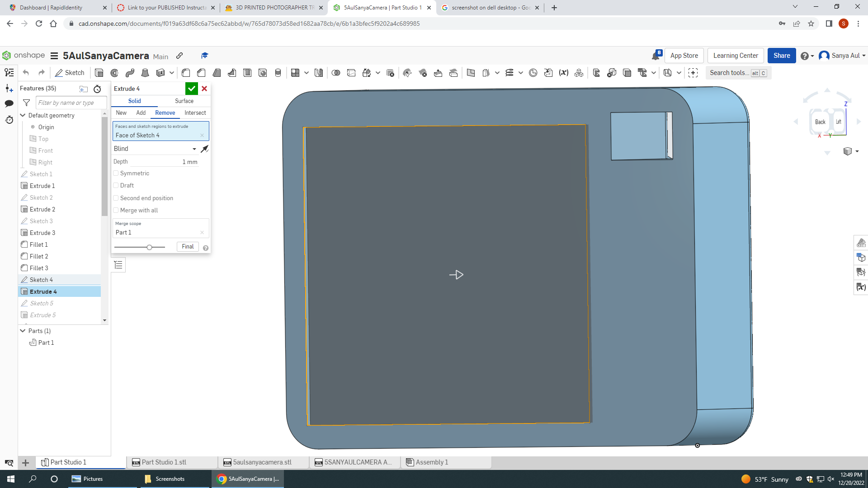Open notifications bell
868x488 pixels.
656,56
